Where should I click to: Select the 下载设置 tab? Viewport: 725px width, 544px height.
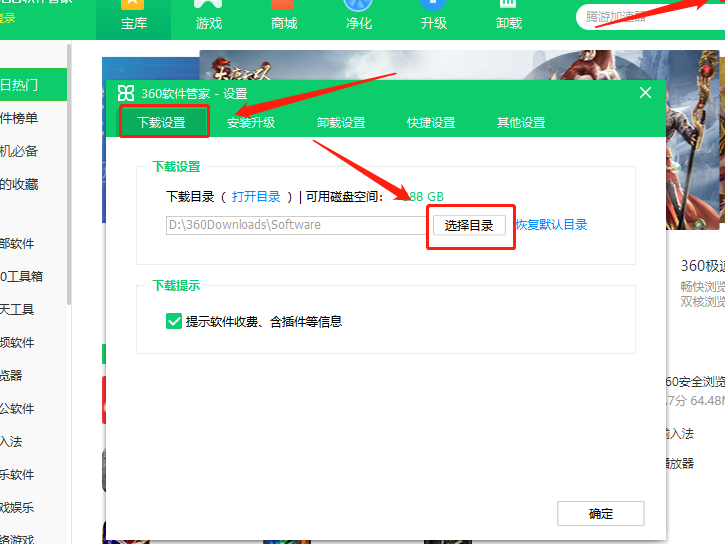(x=161, y=122)
